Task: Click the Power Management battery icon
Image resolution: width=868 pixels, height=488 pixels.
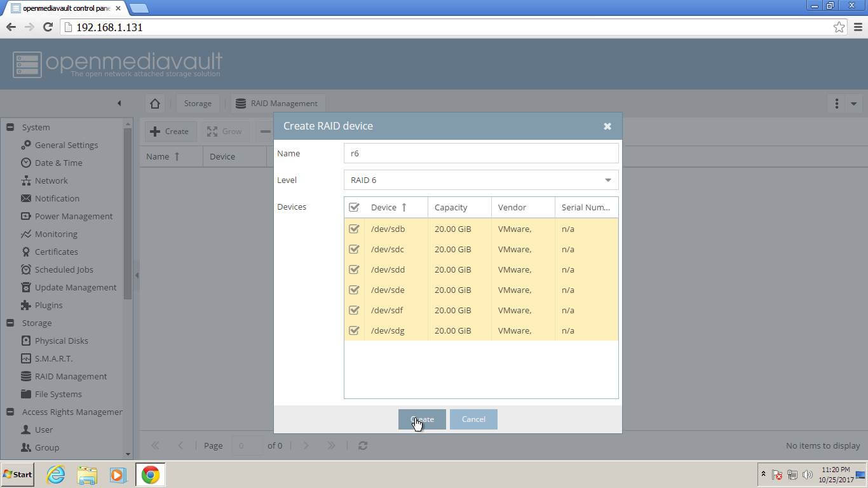Action: (x=26, y=216)
